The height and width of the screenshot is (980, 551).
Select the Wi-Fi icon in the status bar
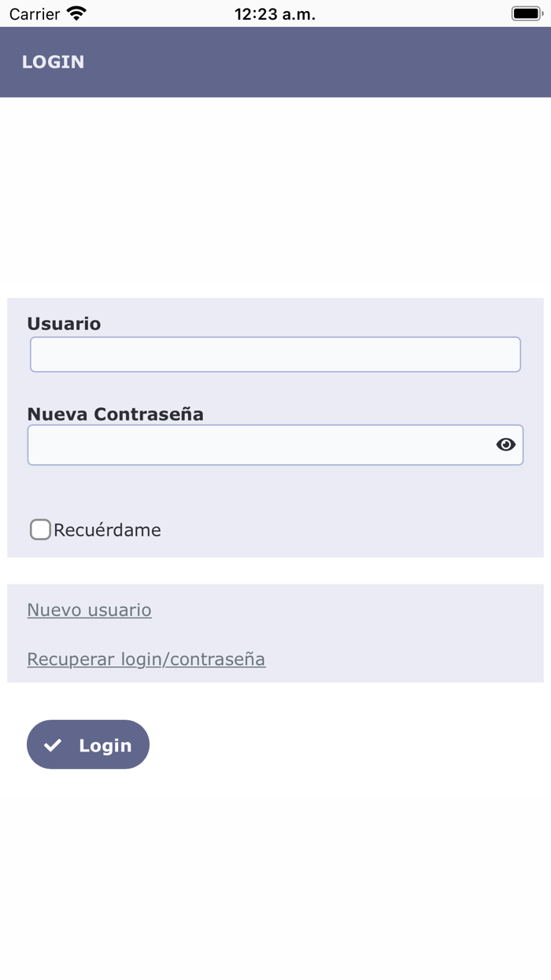coord(76,13)
